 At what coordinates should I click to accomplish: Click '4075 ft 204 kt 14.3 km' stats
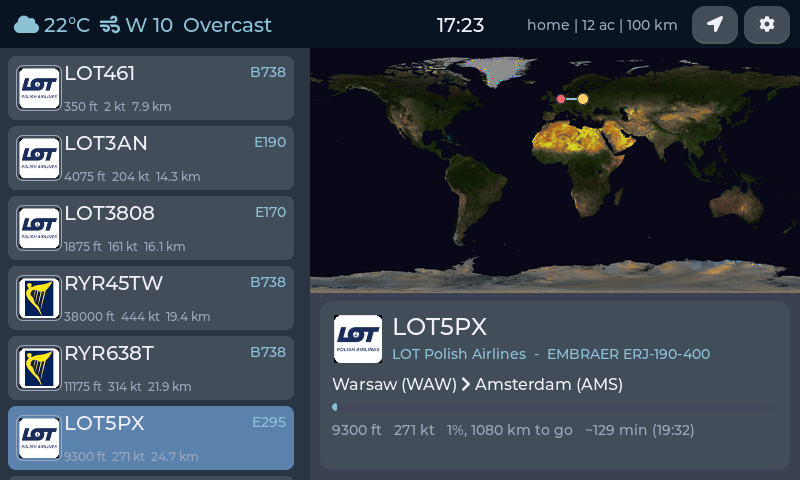tap(132, 176)
